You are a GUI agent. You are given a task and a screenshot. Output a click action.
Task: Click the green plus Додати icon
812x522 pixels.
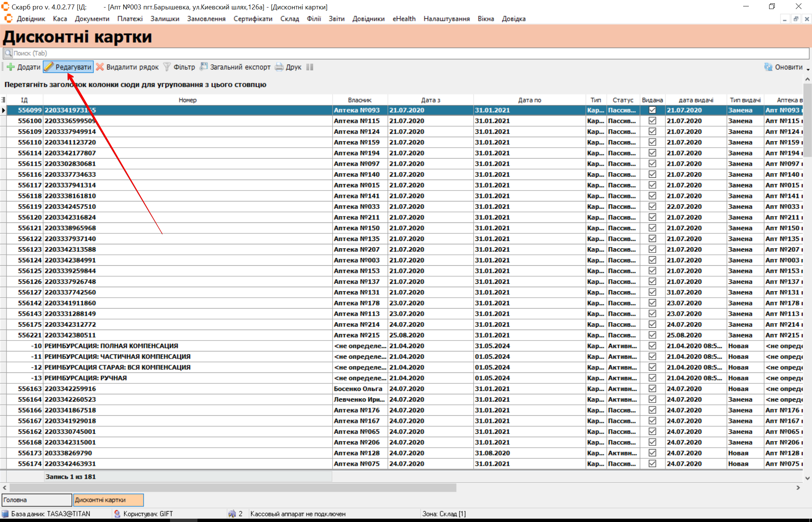[11, 67]
